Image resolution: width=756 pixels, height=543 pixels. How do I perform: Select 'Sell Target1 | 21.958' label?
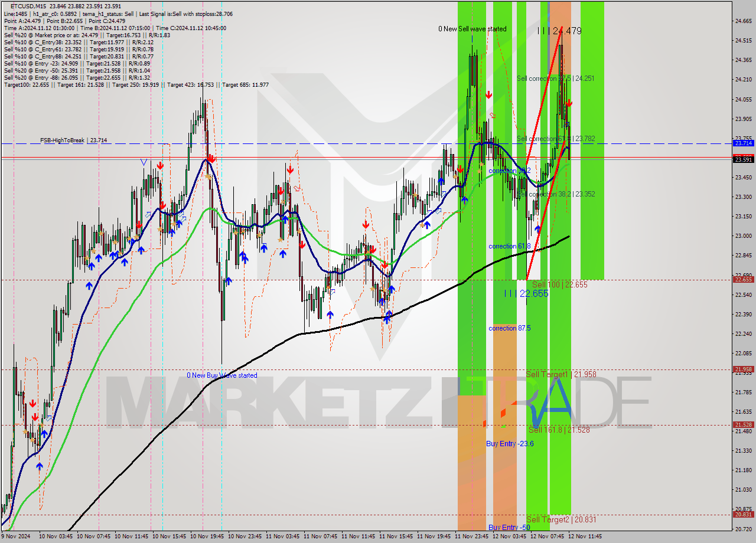pos(561,375)
